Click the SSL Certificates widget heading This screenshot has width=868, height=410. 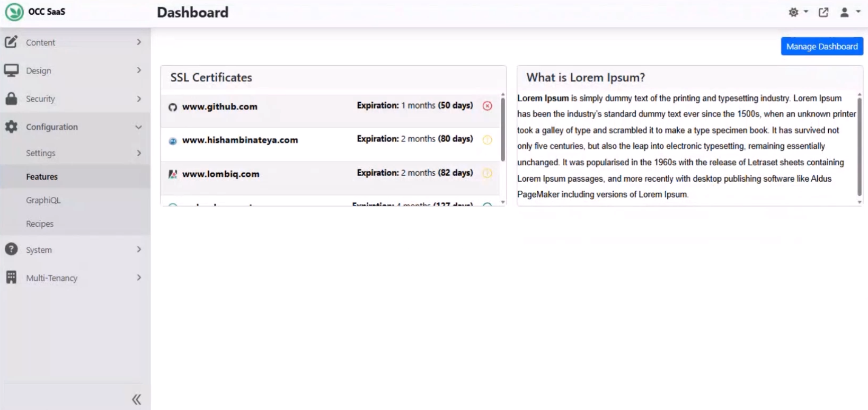point(211,77)
